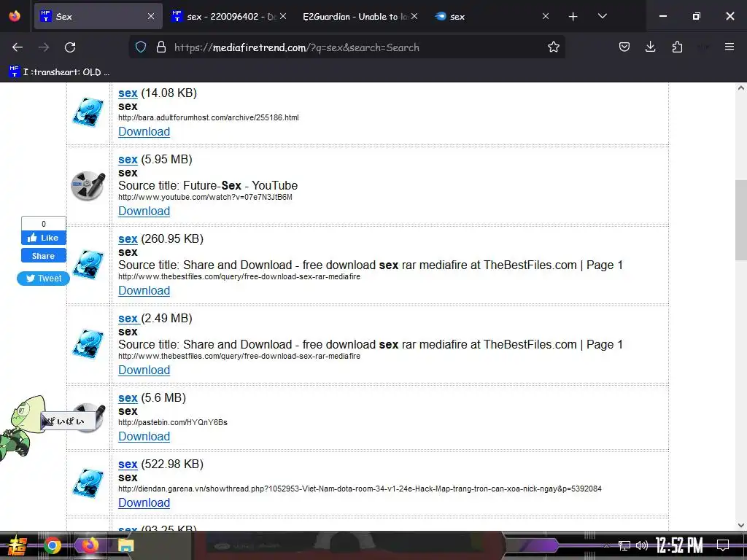Screen dimensions: 747x560
Task: Open the Extensions puzzle icon
Action: tap(677, 47)
